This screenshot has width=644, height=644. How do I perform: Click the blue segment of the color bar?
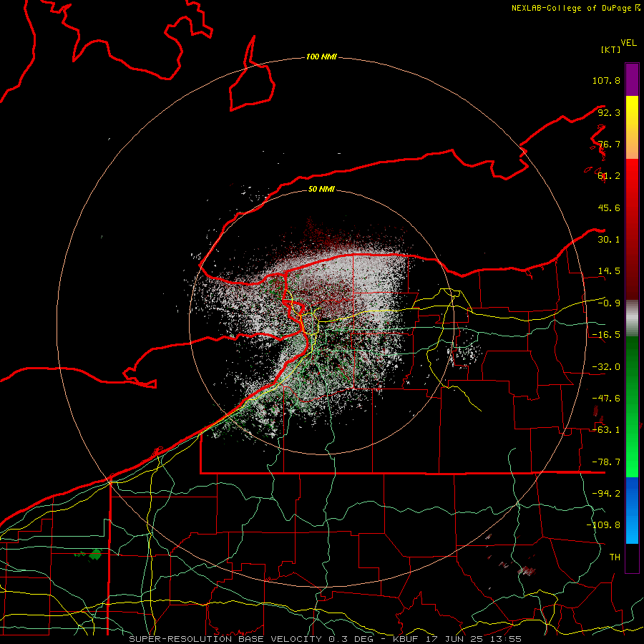(632, 510)
